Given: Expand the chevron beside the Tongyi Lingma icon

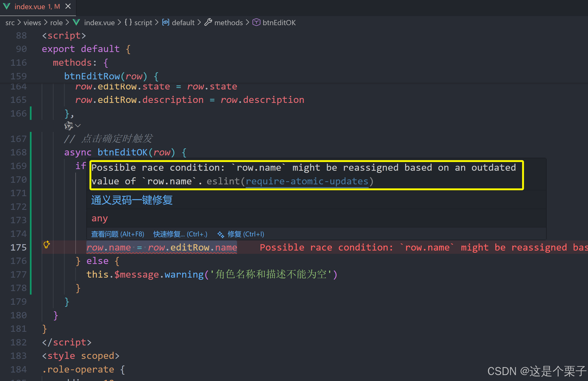Looking at the screenshot, I should pos(78,126).
